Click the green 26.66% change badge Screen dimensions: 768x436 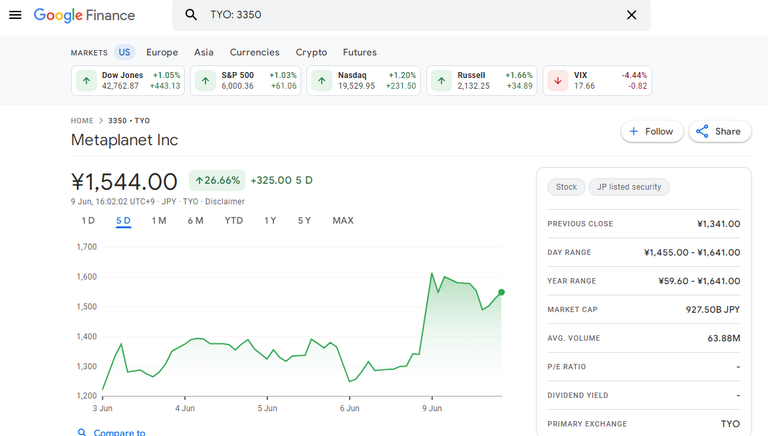(x=217, y=180)
